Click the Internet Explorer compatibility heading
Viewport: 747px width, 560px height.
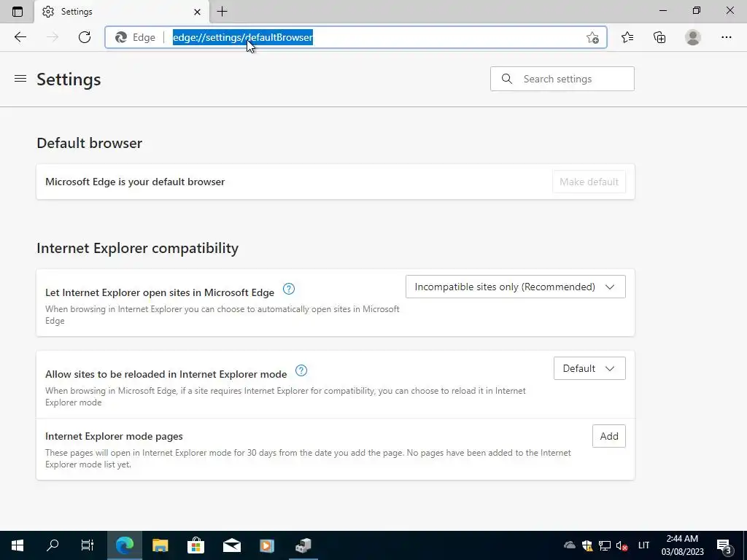click(x=138, y=248)
